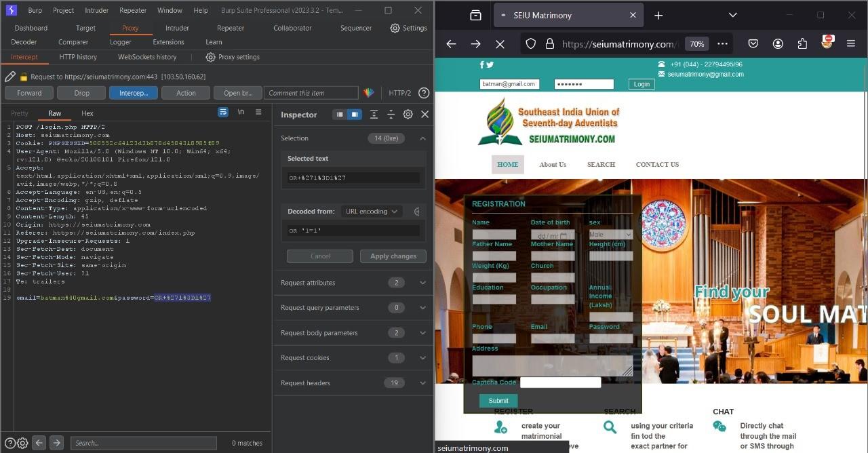Open Firefox Pocket save icon
The width and height of the screenshot is (868, 453).
(x=753, y=44)
